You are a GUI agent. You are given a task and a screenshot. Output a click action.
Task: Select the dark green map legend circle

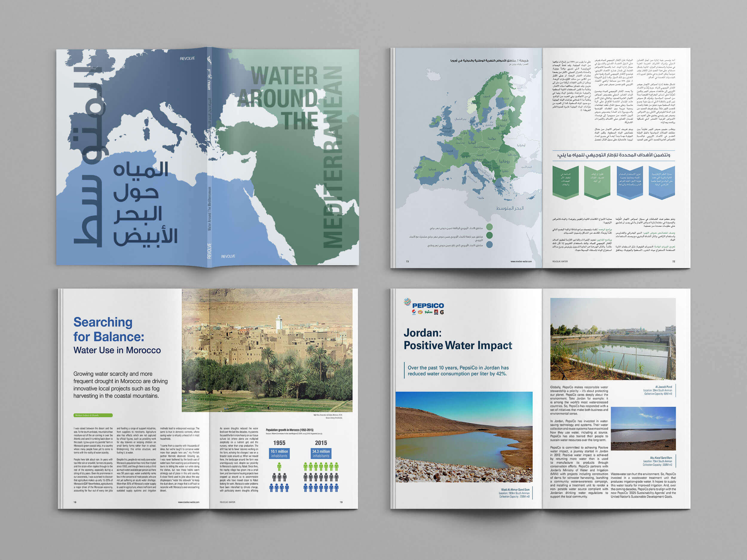coord(489,236)
